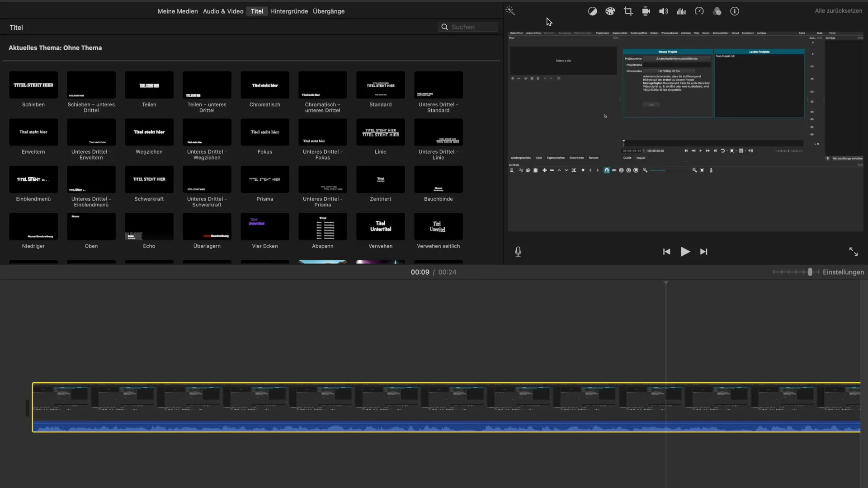Screen dimensions: 868x488
Task: Select Unteres Drittel - Erweitern title
Action: (x=91, y=132)
